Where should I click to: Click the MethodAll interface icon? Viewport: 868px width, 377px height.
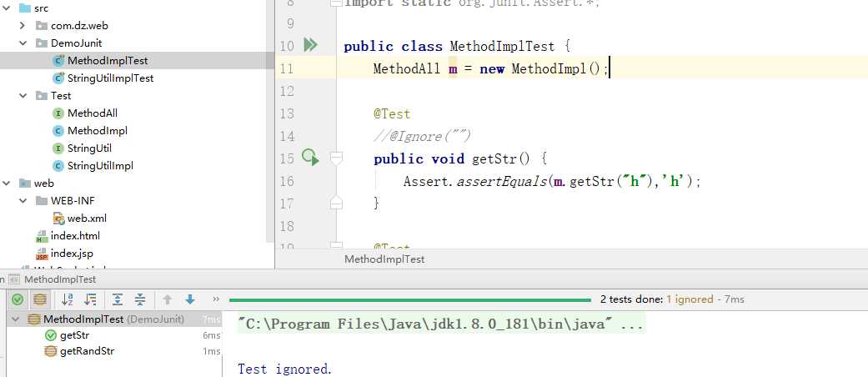[x=58, y=113]
